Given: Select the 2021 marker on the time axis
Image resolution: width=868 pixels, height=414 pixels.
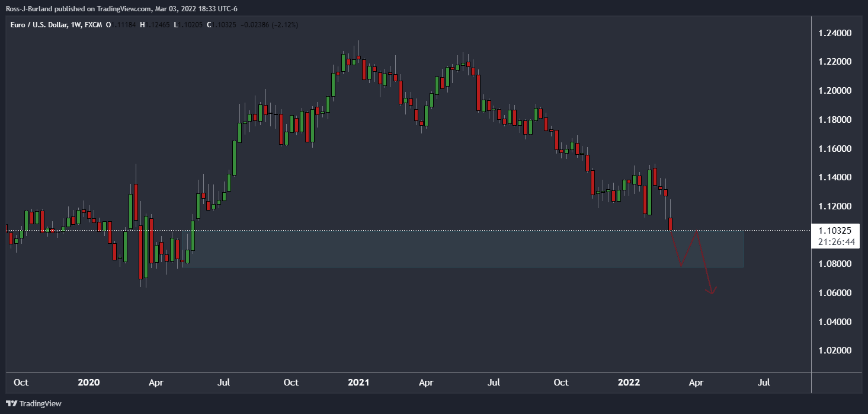Looking at the screenshot, I should click(358, 383).
